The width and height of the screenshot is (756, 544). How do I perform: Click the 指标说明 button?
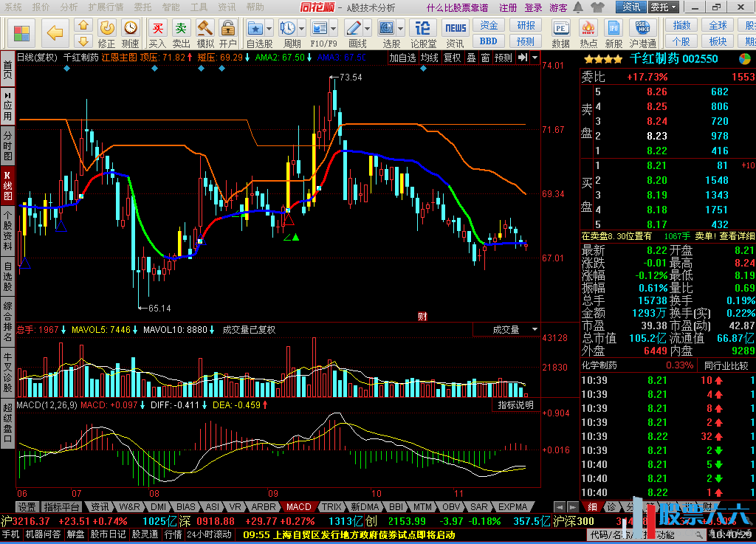[515, 405]
